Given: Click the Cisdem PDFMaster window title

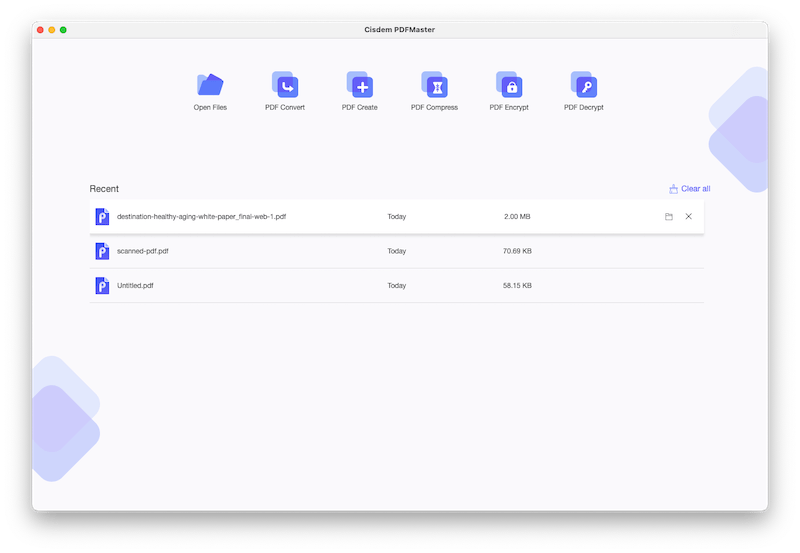Looking at the screenshot, I should 399,30.
